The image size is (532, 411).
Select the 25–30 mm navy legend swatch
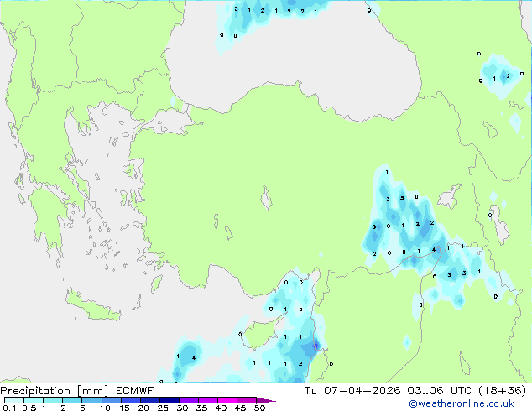pos(170,400)
